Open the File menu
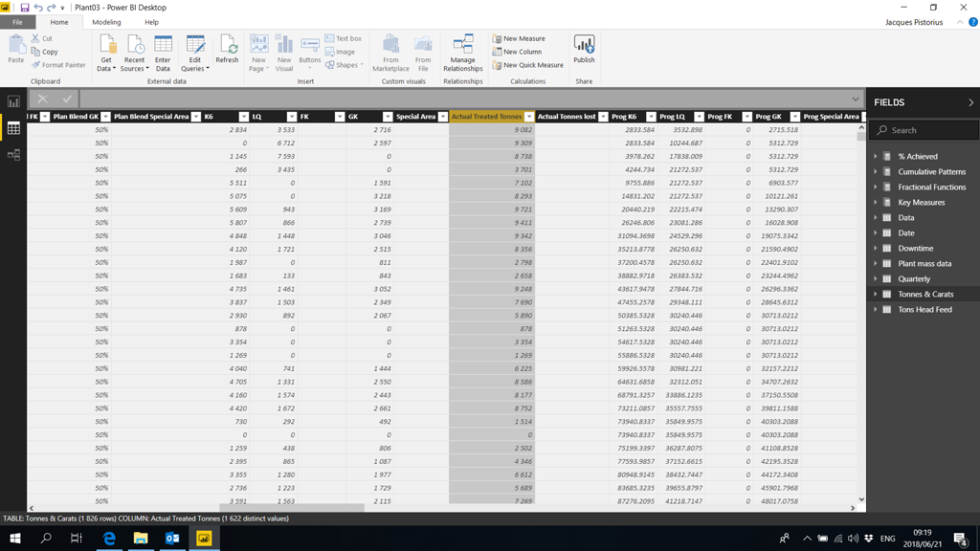Viewport: 980px width, 551px height. click(x=18, y=22)
